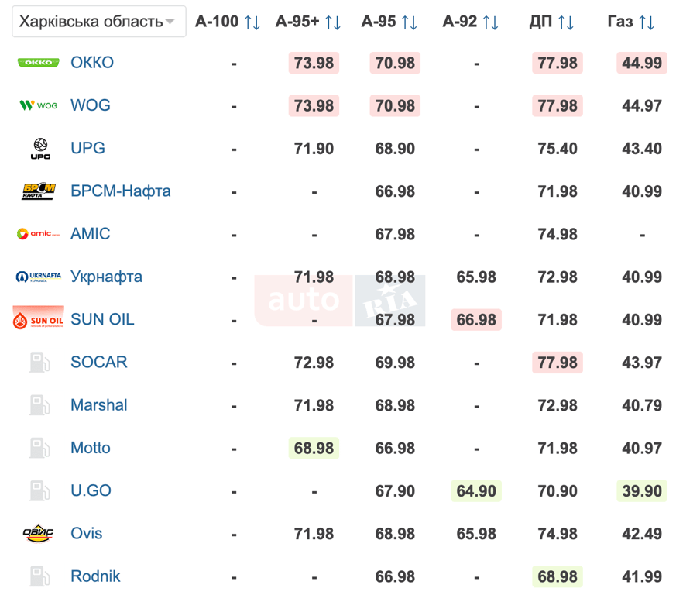Open the Marshal station link
The image size is (700, 595).
point(98,405)
